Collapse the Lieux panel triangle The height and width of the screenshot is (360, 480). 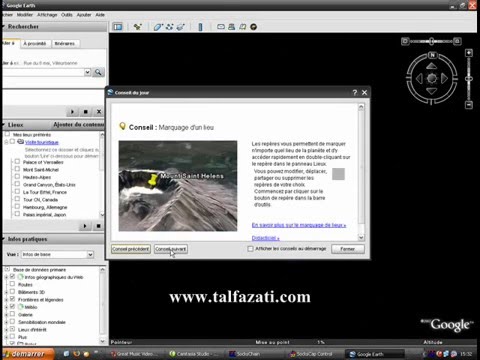click(3, 125)
